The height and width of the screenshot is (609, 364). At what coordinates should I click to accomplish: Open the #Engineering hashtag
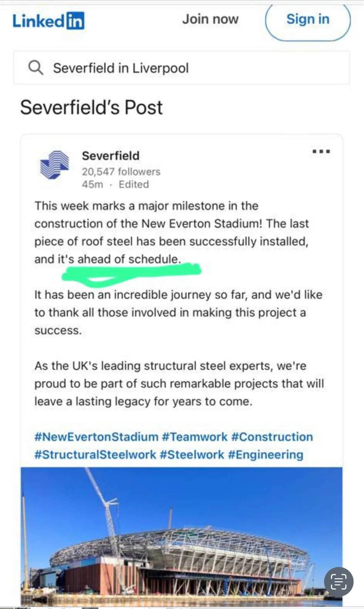[266, 455]
